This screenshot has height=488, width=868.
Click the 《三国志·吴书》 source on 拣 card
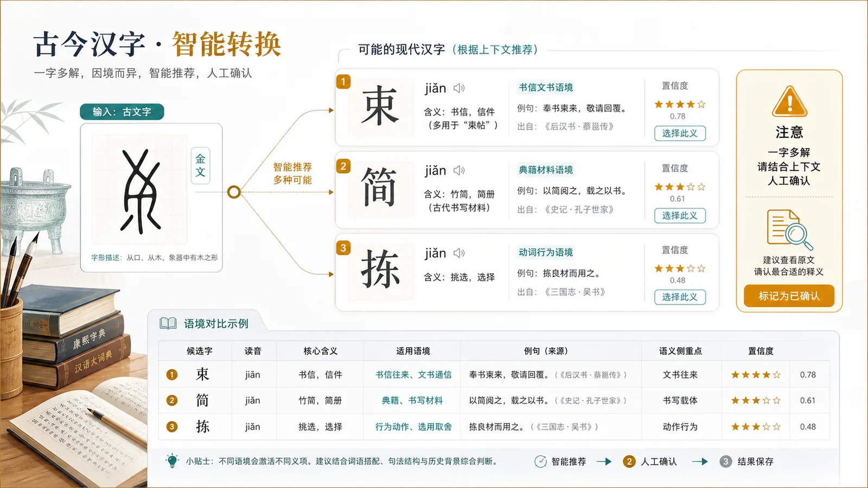click(575, 292)
